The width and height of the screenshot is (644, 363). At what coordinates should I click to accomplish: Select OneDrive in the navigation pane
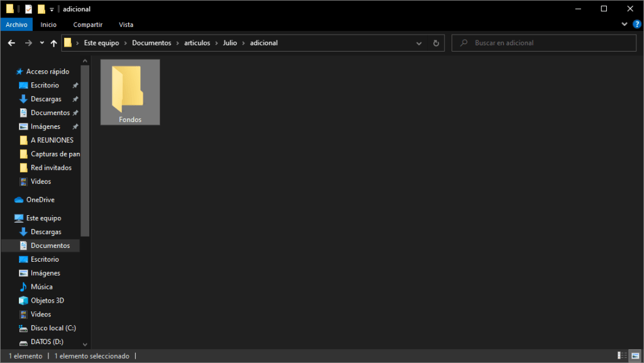(x=40, y=199)
